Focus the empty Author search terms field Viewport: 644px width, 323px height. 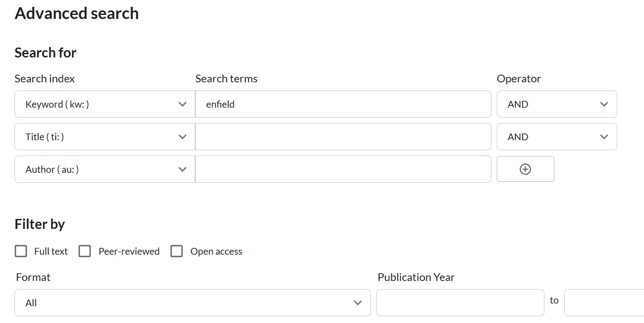343,170
